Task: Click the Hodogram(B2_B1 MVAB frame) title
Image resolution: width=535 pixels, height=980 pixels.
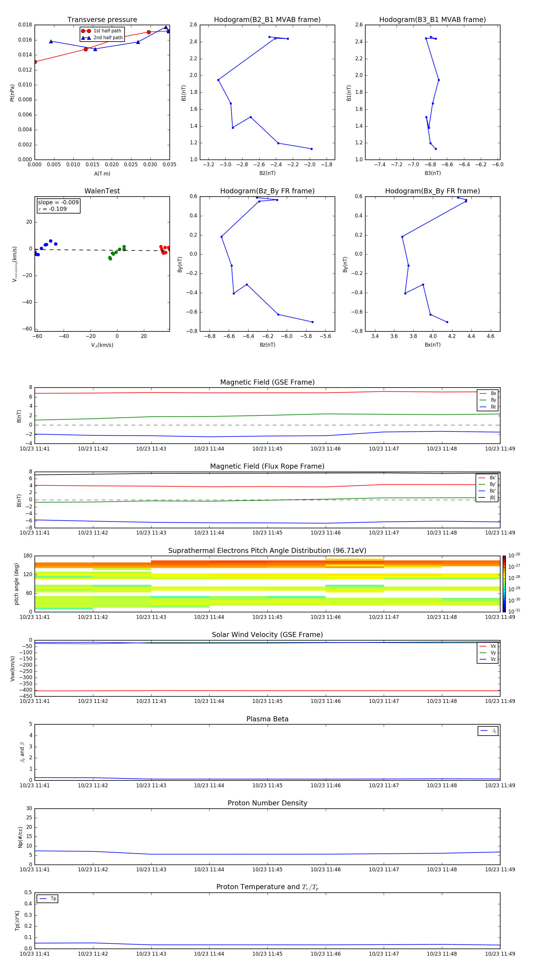Action: coord(267,20)
